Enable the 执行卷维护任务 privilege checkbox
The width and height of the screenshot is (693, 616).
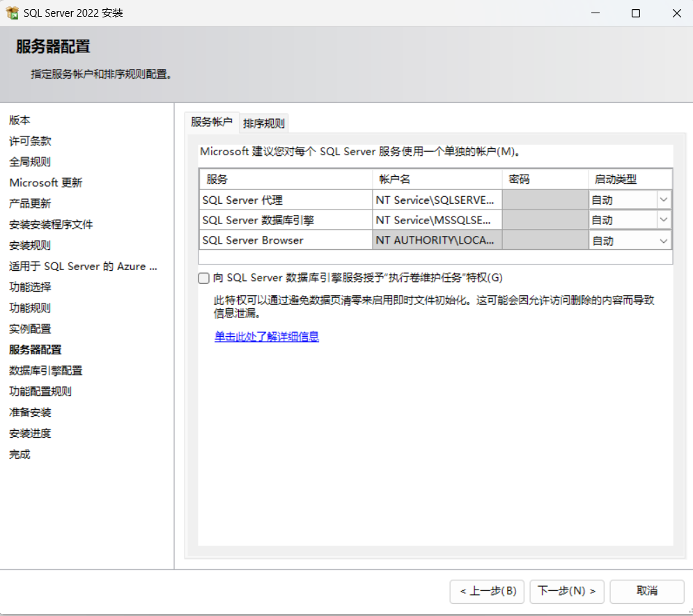[204, 278]
